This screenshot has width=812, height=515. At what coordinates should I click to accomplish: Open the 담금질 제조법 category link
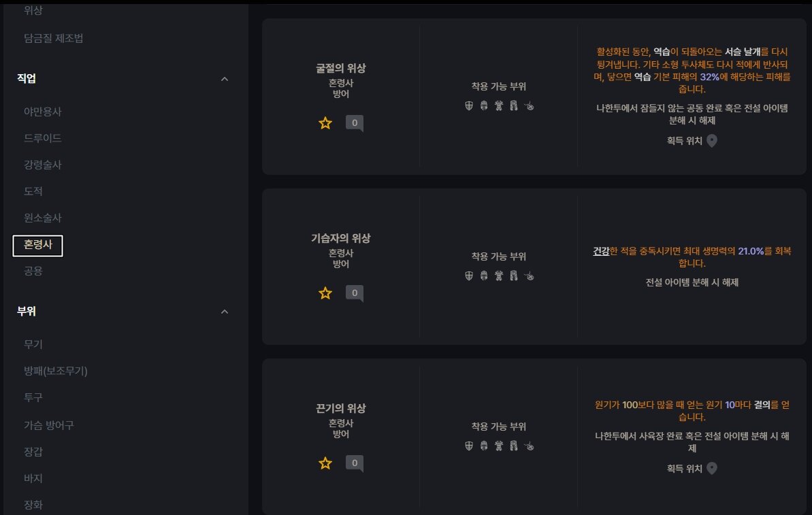[53, 38]
